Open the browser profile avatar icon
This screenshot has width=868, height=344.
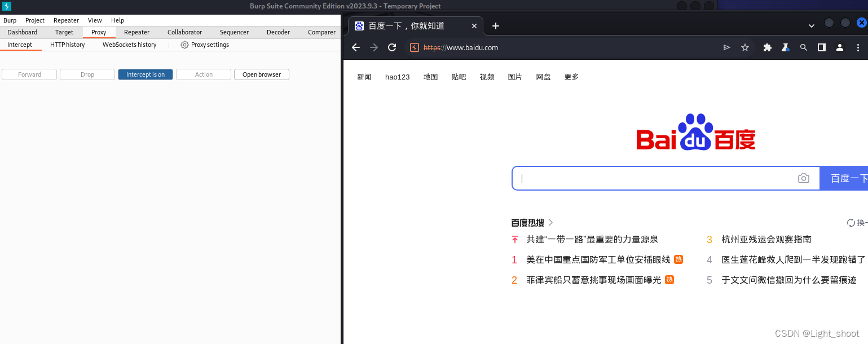tap(840, 47)
